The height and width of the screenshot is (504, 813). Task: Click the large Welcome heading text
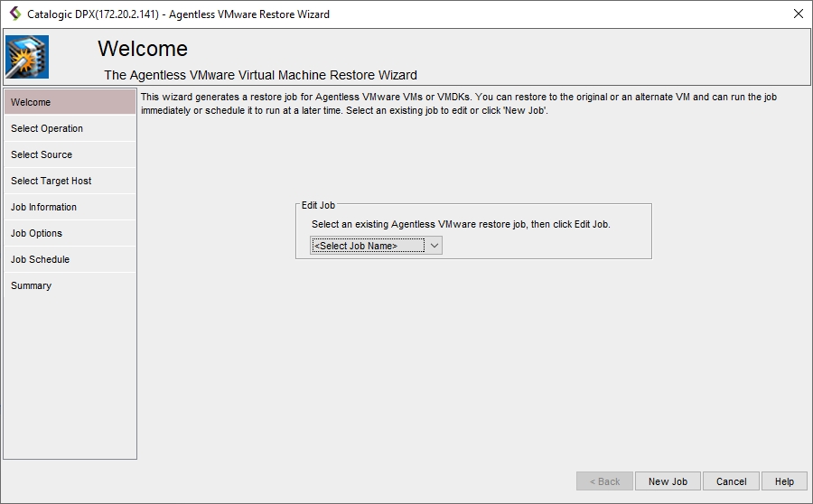[x=143, y=49]
